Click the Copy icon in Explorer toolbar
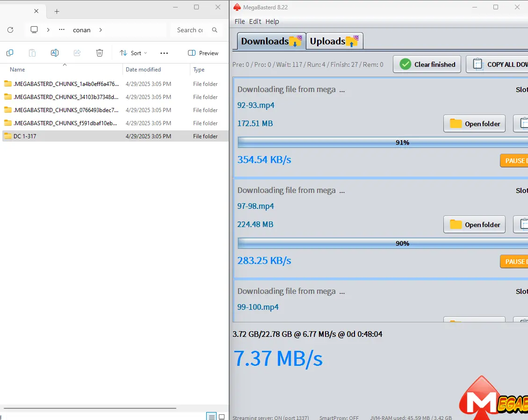Viewport: 528px width, 420px height. point(10,53)
